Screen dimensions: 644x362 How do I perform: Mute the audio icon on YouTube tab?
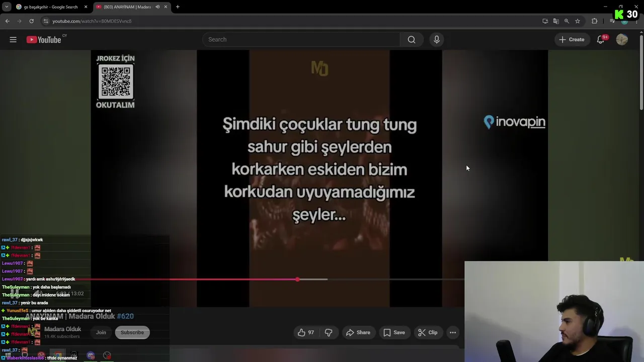tap(157, 7)
